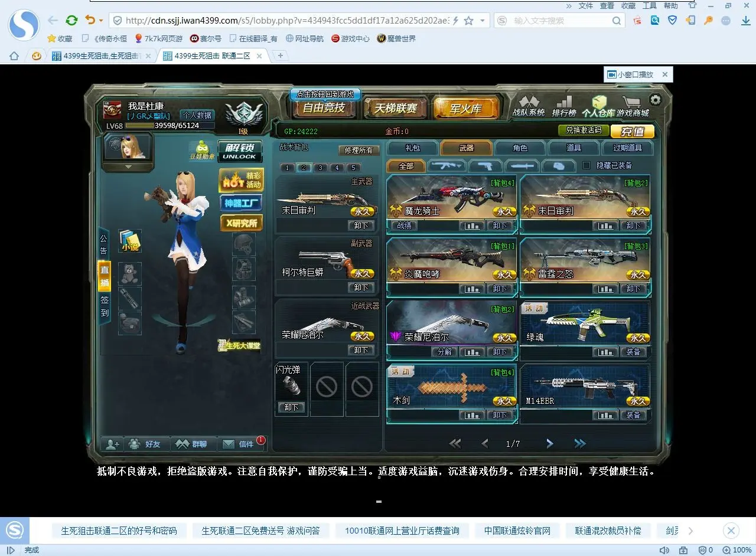Open the 公告 side tab

click(x=104, y=244)
